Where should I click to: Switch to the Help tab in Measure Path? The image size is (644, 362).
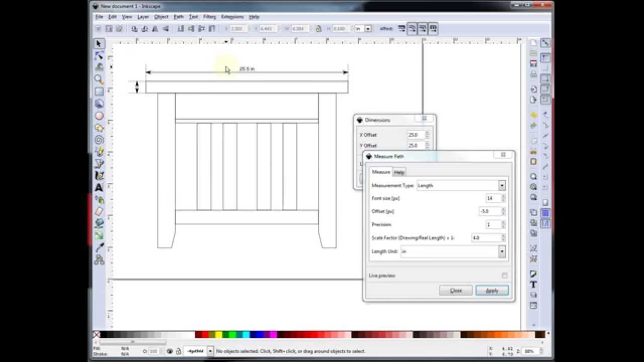(x=399, y=172)
